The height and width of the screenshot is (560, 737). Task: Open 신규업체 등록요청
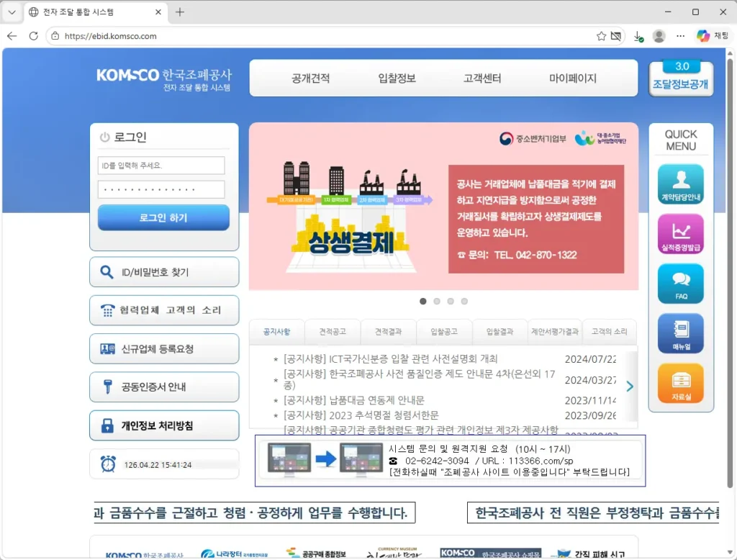tap(164, 349)
